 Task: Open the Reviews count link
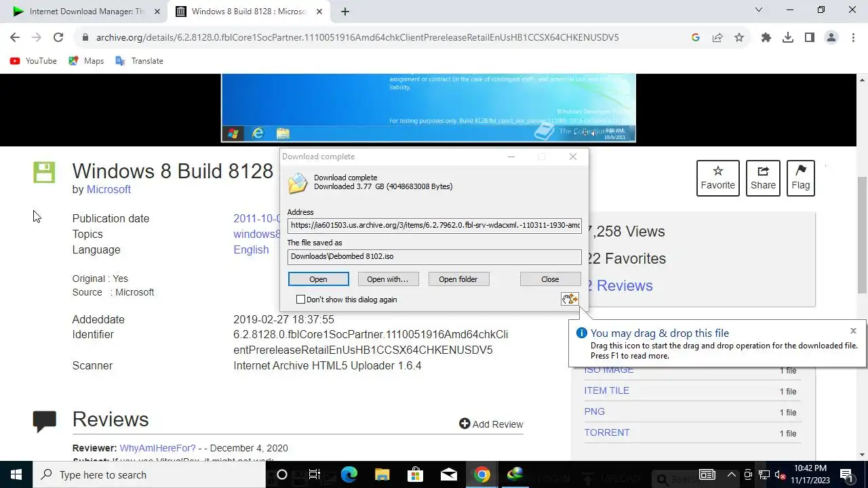618,285
